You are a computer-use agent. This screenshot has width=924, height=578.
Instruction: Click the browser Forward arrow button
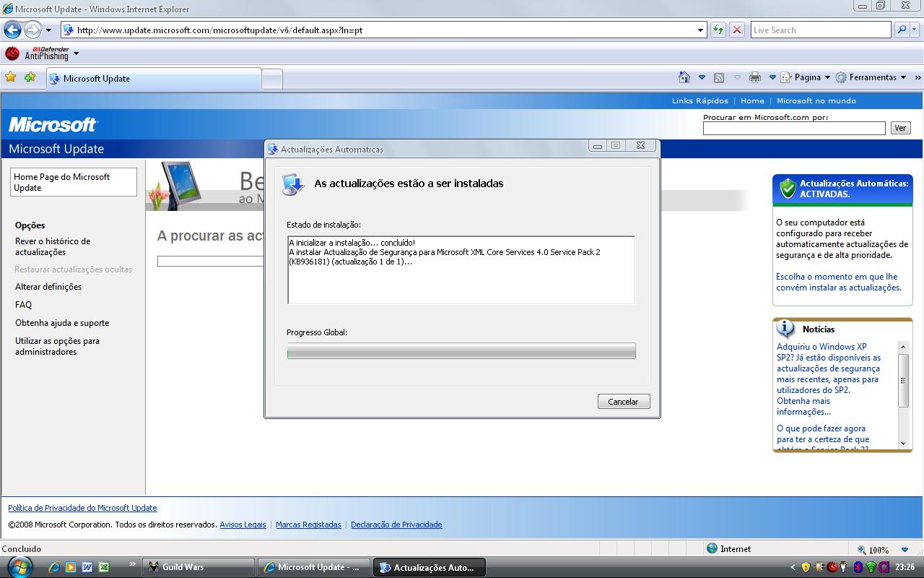(x=32, y=30)
